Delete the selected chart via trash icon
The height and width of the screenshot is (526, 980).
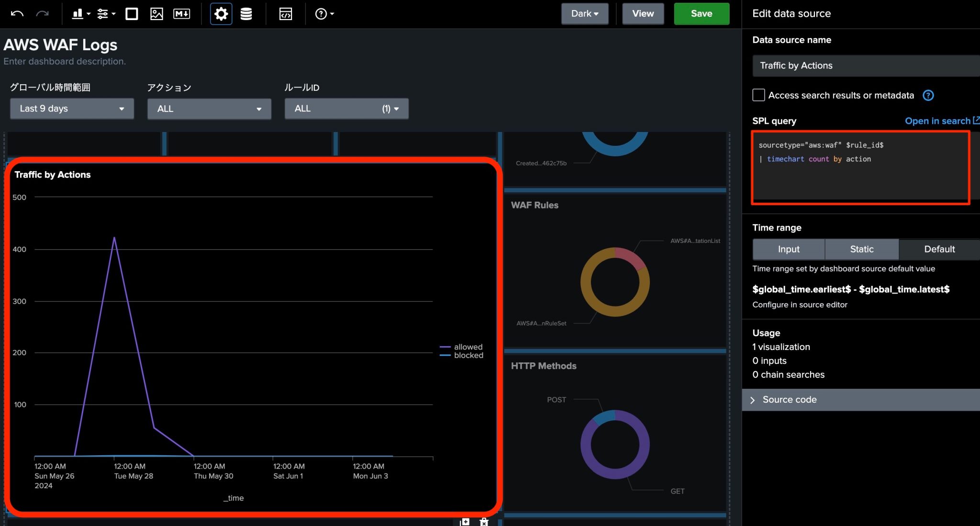483,522
